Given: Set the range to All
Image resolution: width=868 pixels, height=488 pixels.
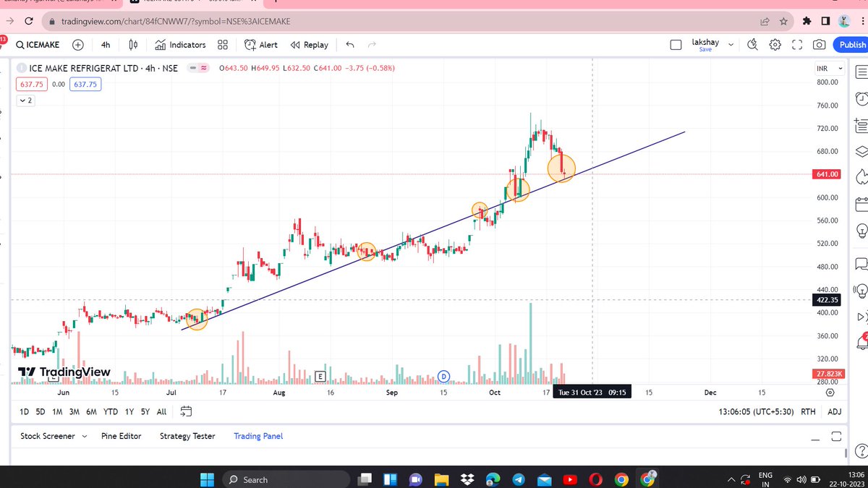Looking at the screenshot, I should point(161,412).
